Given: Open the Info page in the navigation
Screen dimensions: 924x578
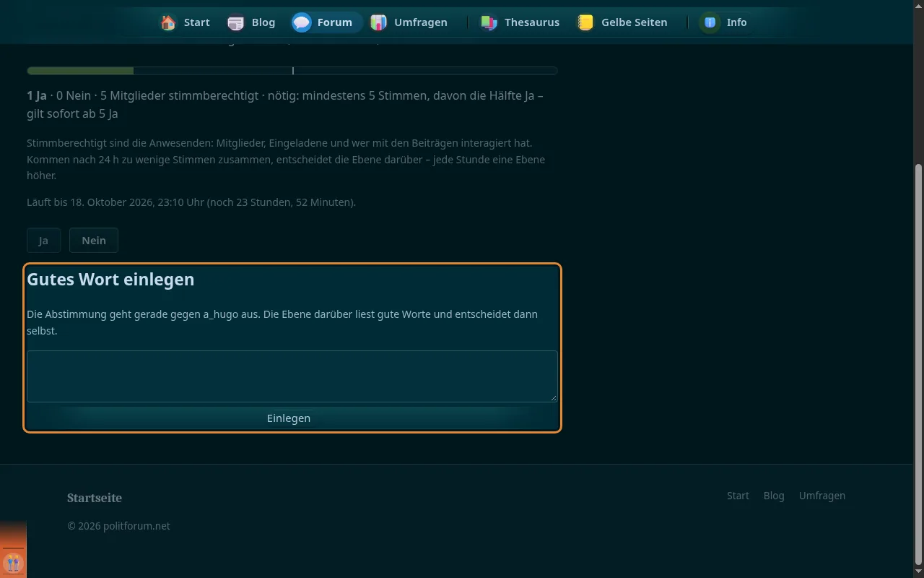Looking at the screenshot, I should point(725,22).
